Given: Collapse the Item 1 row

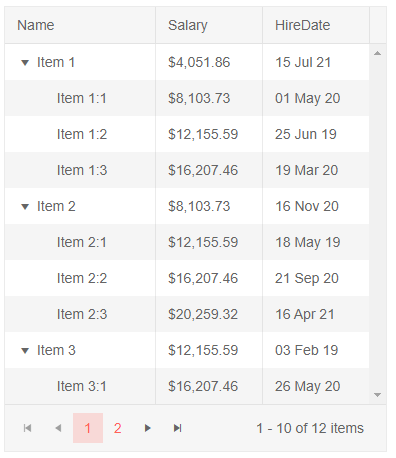Looking at the screenshot, I should [25, 62].
